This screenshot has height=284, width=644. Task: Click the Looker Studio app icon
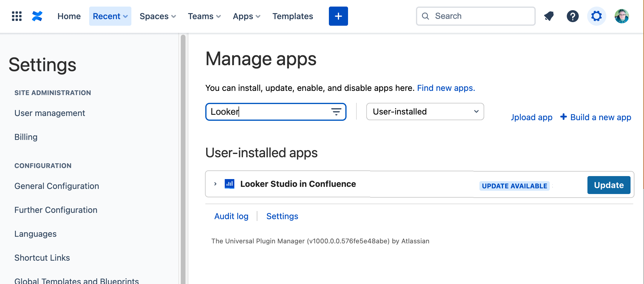pos(230,184)
